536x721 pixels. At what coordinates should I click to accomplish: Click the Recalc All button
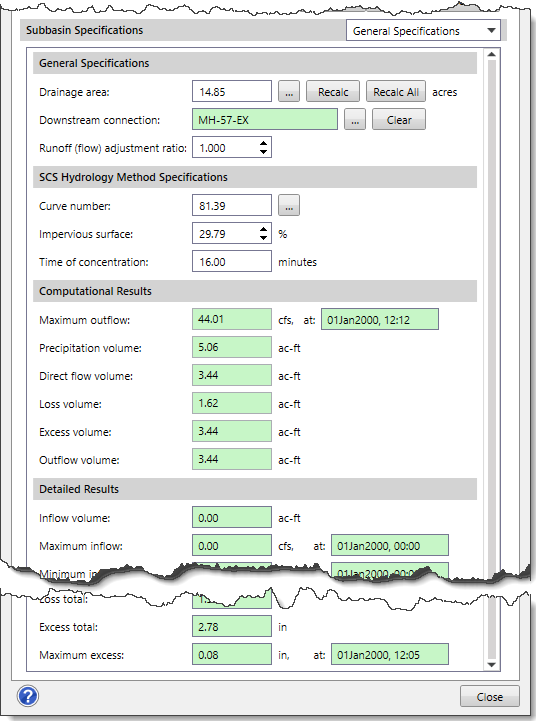point(396,92)
